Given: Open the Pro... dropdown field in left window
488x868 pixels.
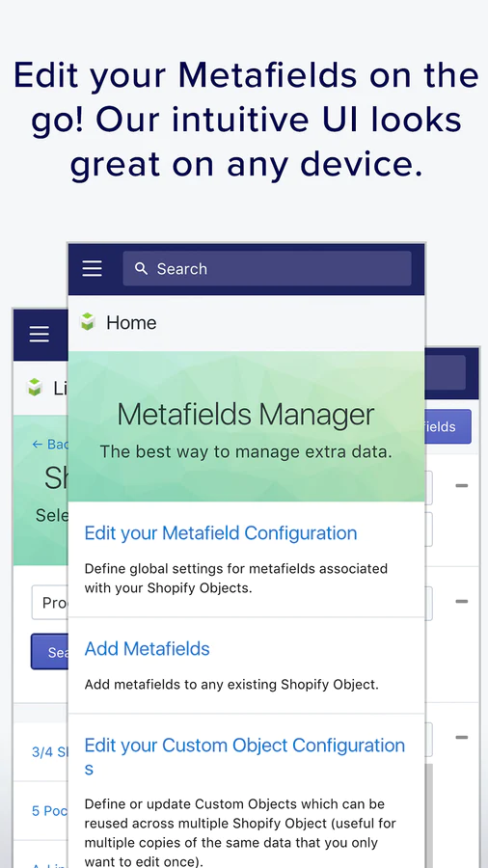Looking at the screenshot, I should [x=50, y=602].
